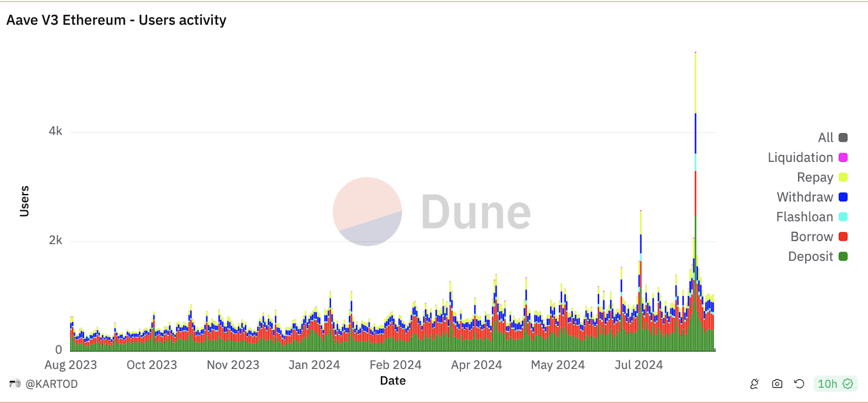
Task: Click the Oct 2023 axis label
Action: pyautogui.click(x=152, y=365)
